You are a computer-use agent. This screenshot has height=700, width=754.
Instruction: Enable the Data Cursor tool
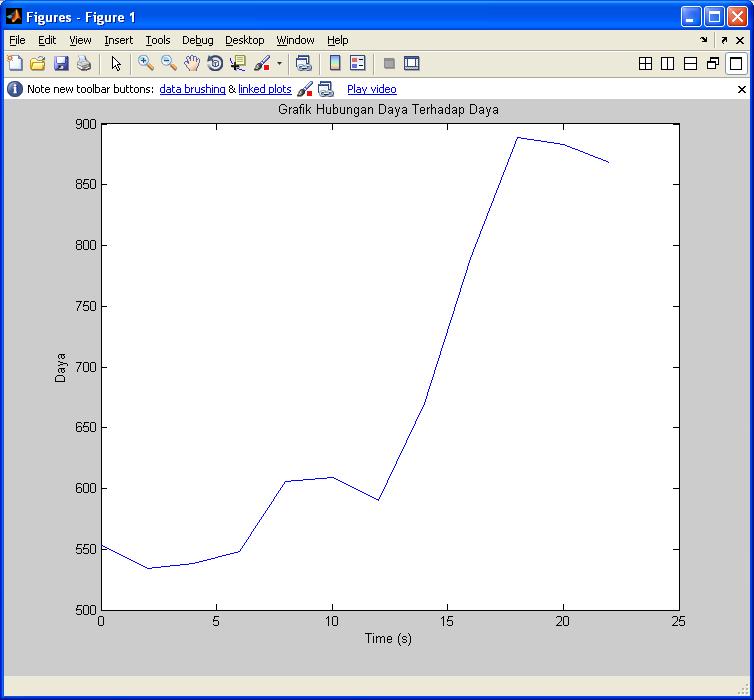coord(238,64)
